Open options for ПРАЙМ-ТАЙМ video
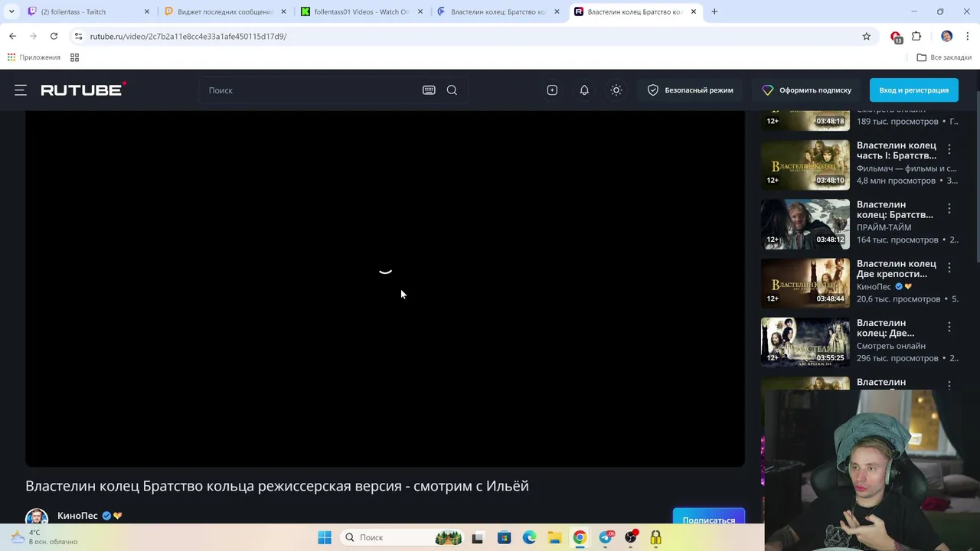The image size is (980, 551). point(949,208)
